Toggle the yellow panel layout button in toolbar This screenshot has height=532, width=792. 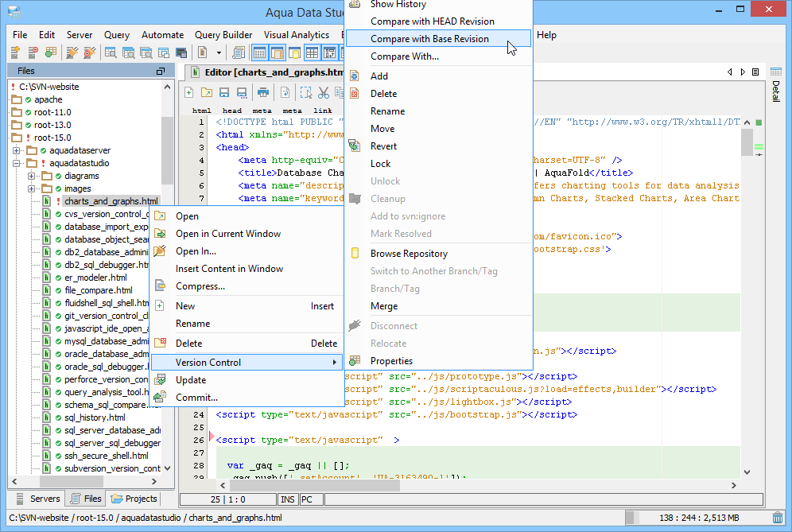pos(294,52)
